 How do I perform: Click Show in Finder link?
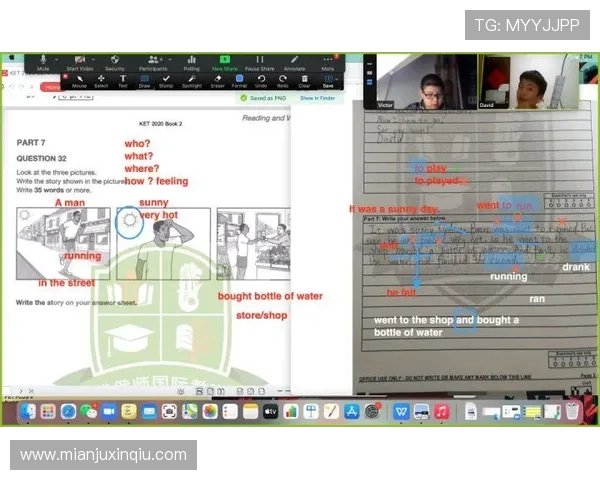click(319, 97)
